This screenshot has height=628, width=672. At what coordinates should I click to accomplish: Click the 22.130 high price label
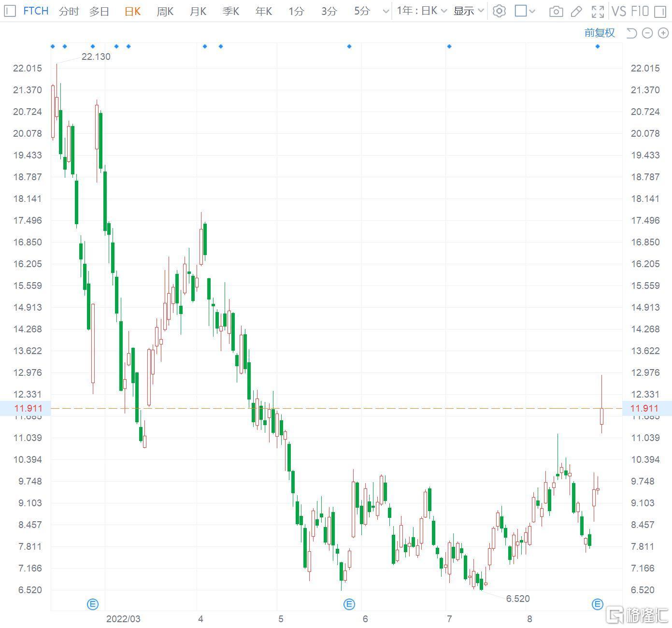pos(96,57)
